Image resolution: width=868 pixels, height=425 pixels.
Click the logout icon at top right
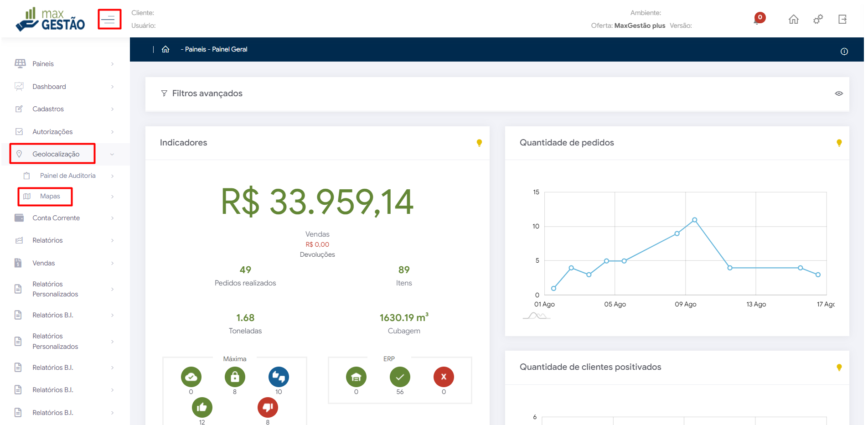coord(842,19)
